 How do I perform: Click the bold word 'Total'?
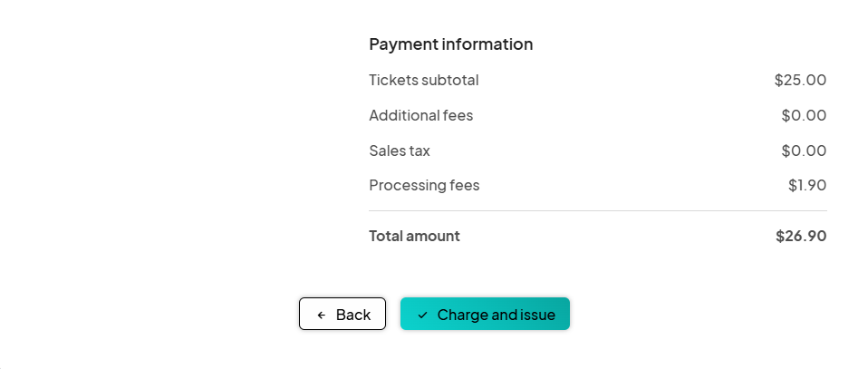click(387, 236)
